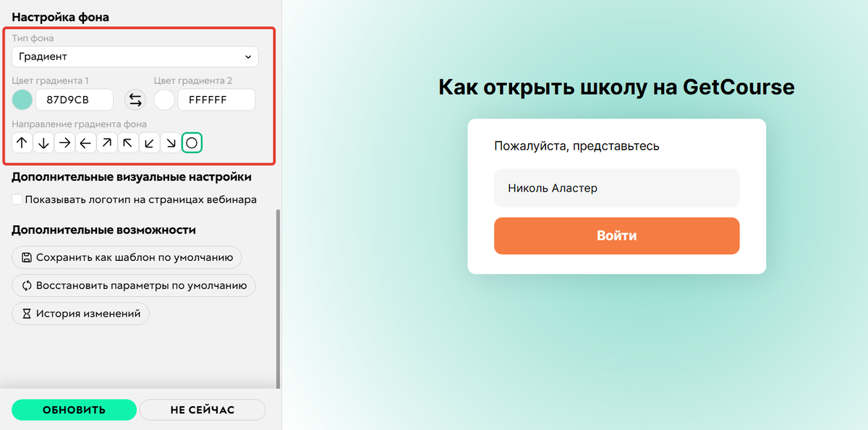Click the НЕ СЕЙЧАС button

203,410
